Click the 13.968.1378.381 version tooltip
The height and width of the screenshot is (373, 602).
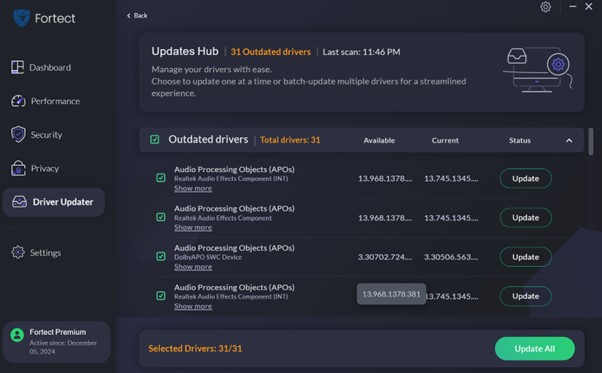[x=391, y=294]
